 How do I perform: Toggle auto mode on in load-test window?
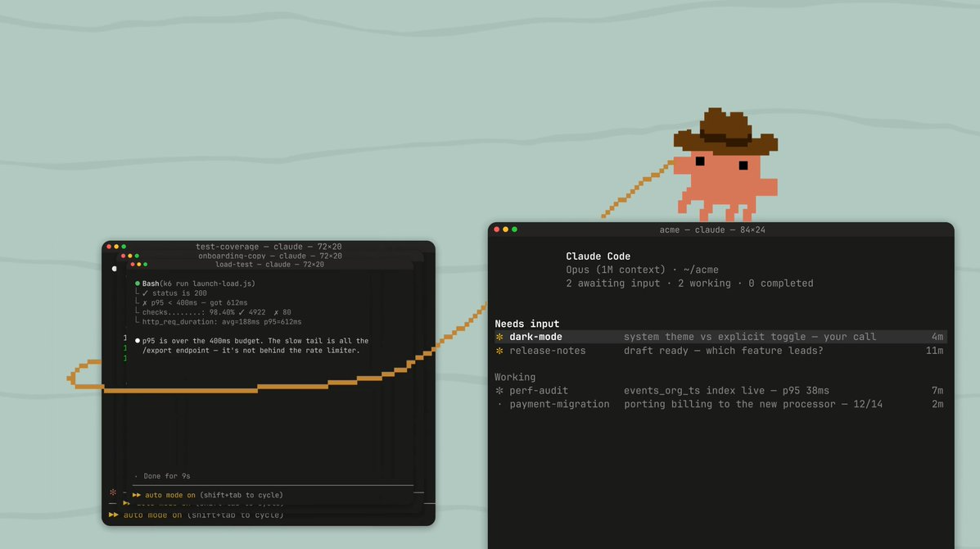[x=207, y=495]
